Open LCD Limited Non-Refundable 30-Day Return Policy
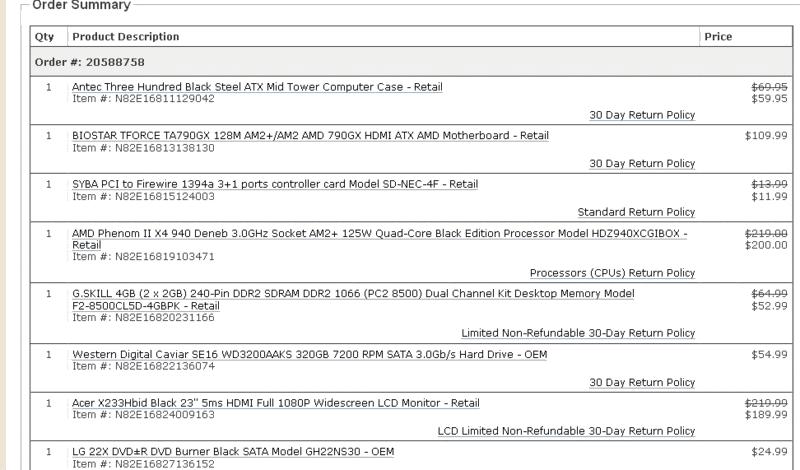Screen dimensions: 800x470 [566, 431]
